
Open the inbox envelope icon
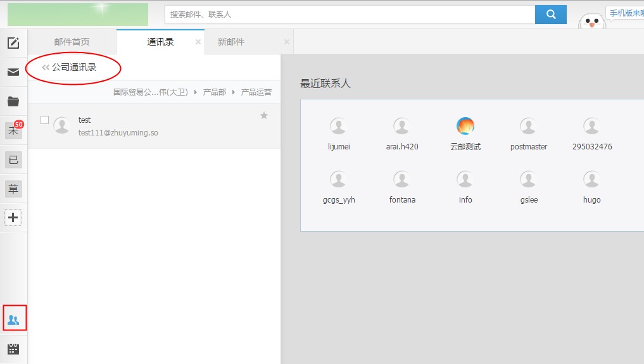13,72
